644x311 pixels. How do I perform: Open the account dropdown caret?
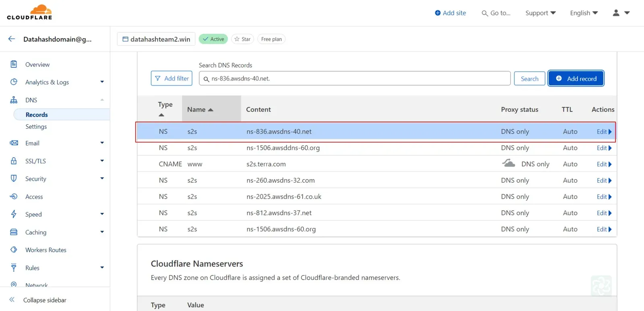[x=627, y=13]
